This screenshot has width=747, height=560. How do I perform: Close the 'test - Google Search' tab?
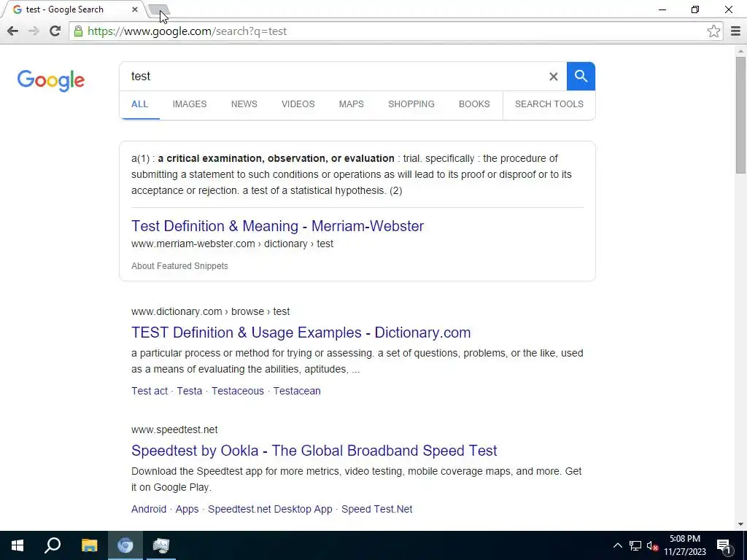pos(135,9)
